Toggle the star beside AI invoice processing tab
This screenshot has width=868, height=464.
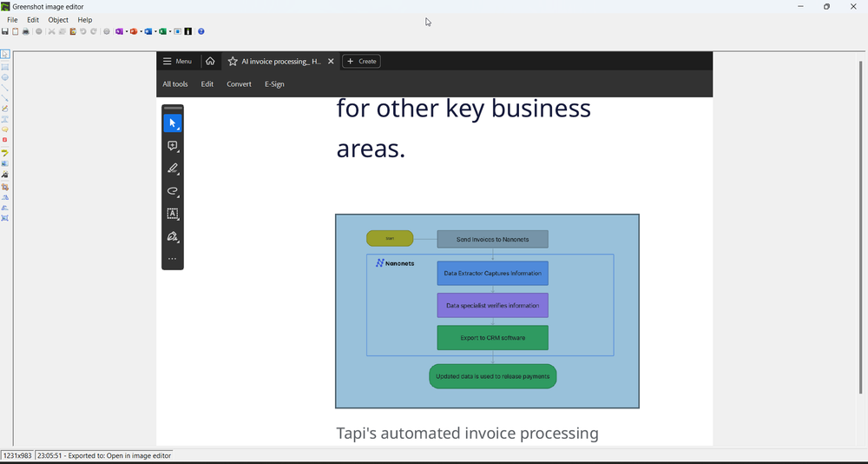pyautogui.click(x=233, y=62)
